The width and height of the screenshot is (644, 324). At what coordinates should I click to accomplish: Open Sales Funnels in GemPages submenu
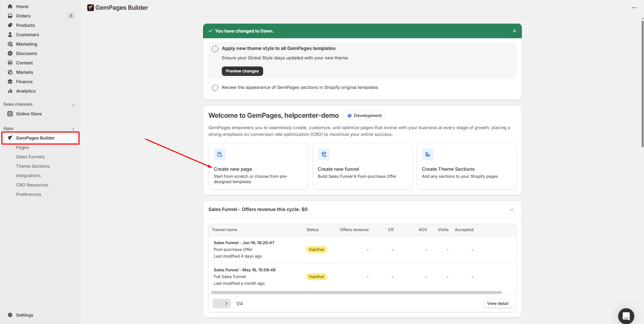[30, 157]
